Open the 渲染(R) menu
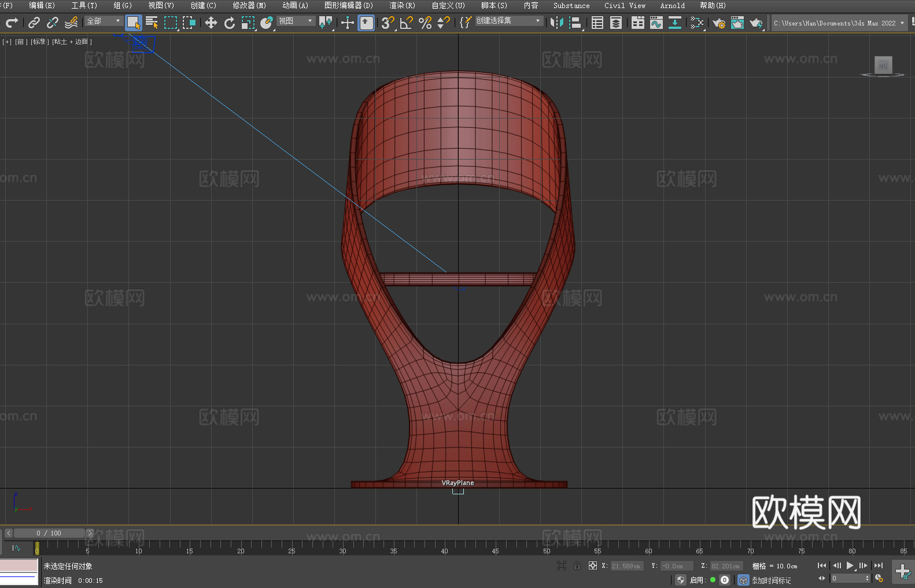 coord(402,5)
